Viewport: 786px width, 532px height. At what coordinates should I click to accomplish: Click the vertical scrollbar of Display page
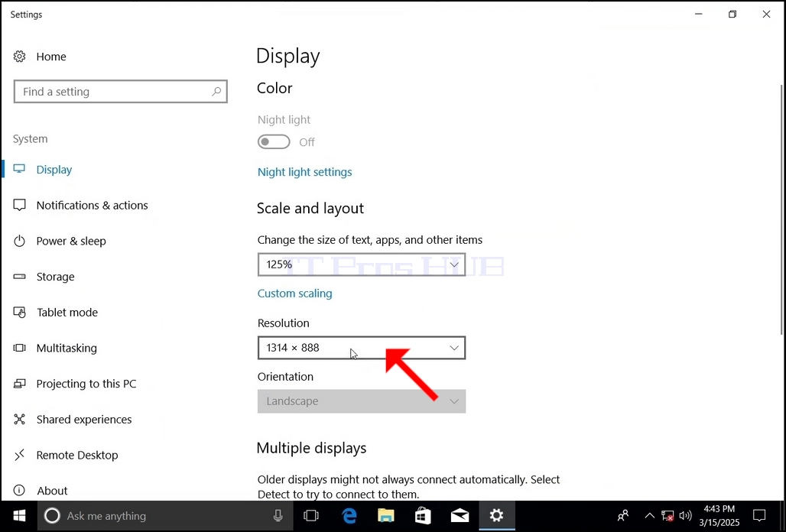782,210
